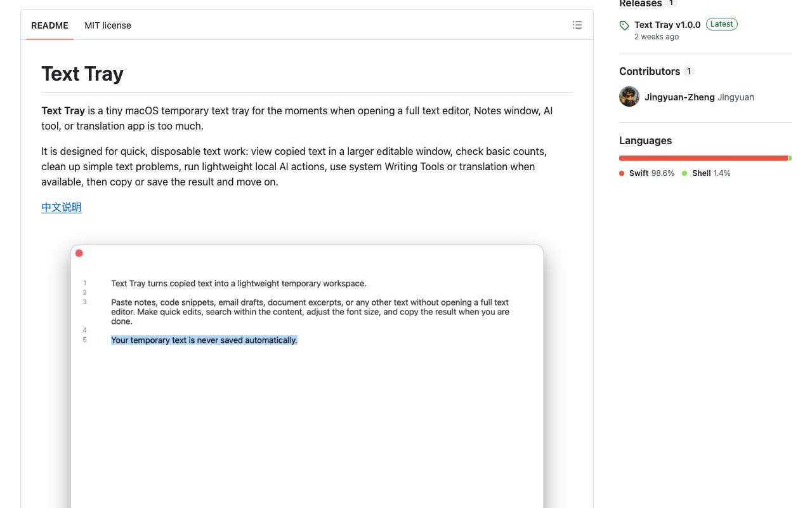Image resolution: width=812 pixels, height=508 pixels.
Task: Click the red Swift portion of language bar
Action: pyautogui.click(x=704, y=158)
